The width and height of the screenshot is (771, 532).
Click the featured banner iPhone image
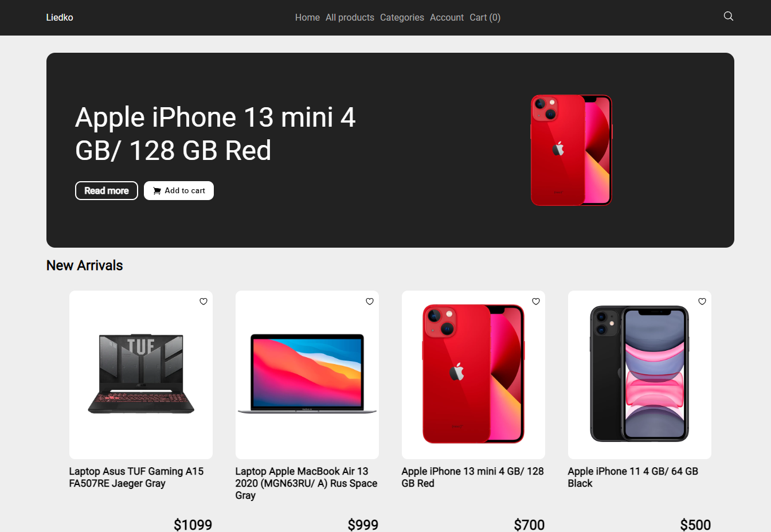[x=572, y=150]
